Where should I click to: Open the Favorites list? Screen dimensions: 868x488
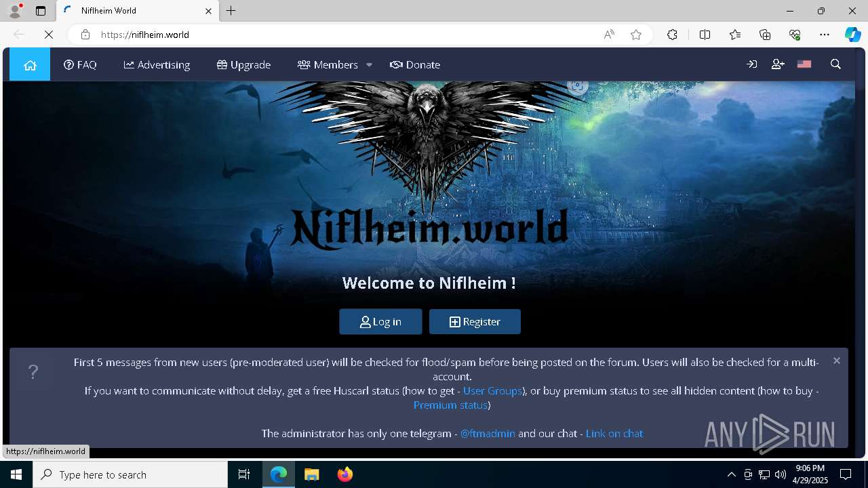click(735, 35)
